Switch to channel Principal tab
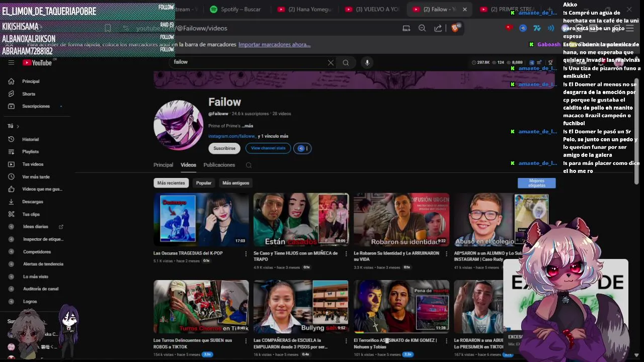Viewport: 644px width, 362px height. tap(163, 165)
